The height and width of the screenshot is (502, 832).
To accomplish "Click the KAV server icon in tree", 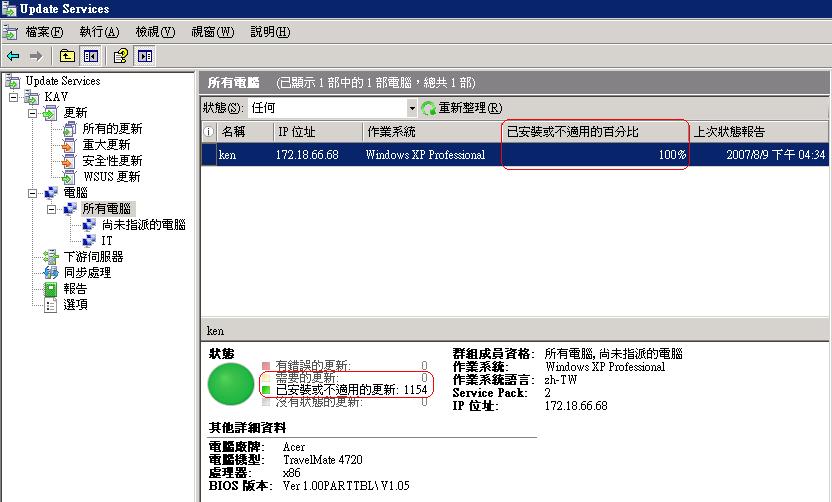I will coord(32,97).
